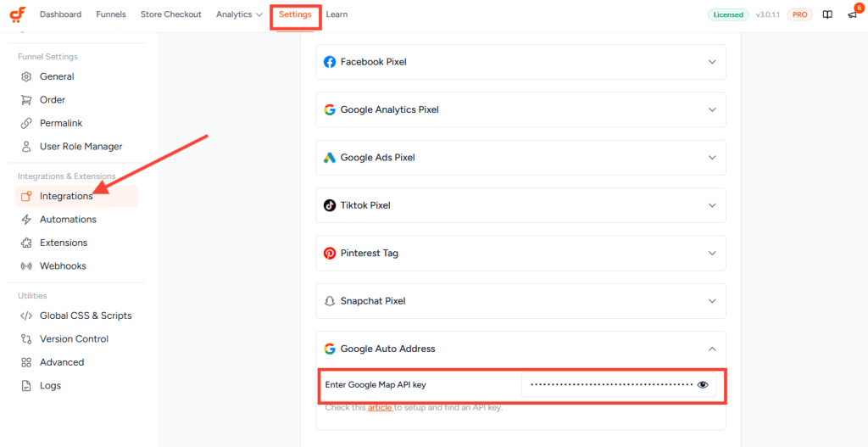Image resolution: width=868 pixels, height=447 pixels.
Task: Click the CartFlows logo icon
Action: pos(17,14)
